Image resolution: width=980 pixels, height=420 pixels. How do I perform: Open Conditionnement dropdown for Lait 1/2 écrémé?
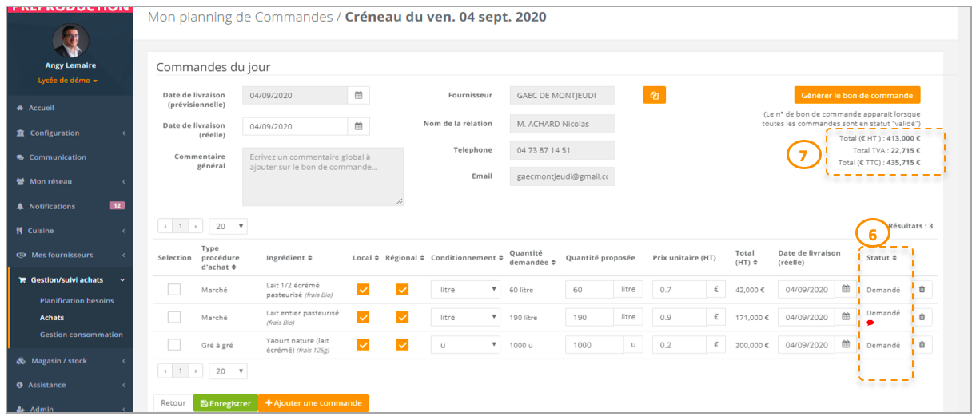click(x=466, y=290)
